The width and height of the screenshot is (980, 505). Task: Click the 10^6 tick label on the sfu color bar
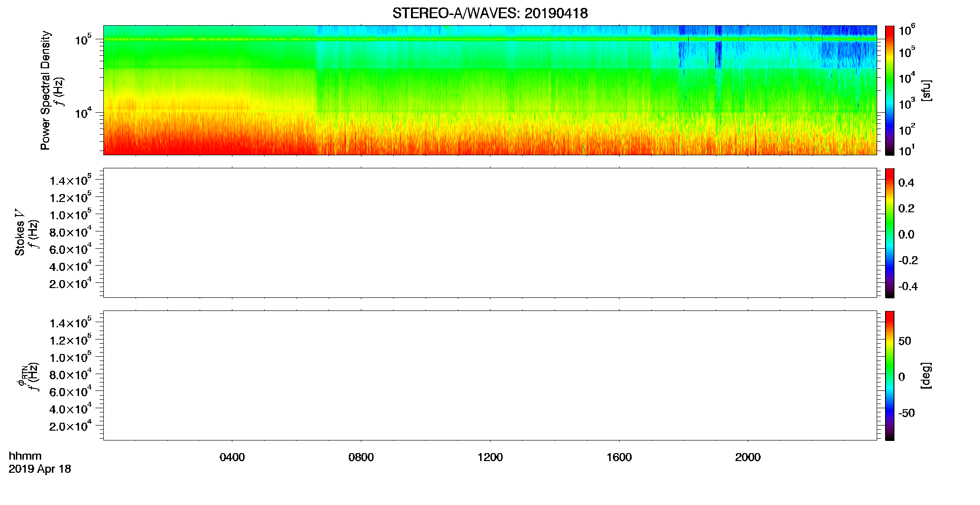point(907,30)
